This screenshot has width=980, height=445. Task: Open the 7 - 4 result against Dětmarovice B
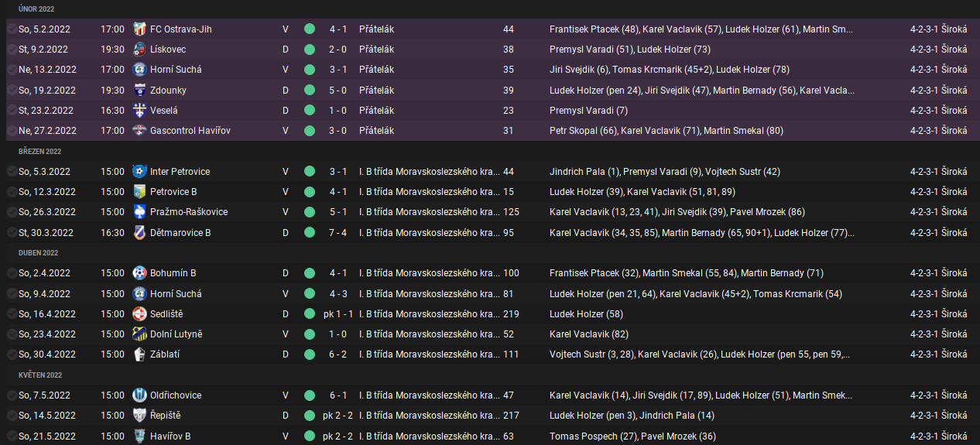click(338, 233)
